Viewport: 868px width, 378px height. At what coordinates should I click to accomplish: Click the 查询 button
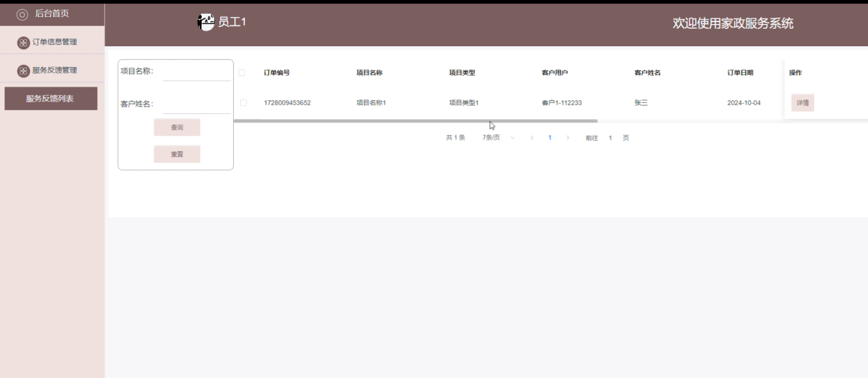coord(177,128)
